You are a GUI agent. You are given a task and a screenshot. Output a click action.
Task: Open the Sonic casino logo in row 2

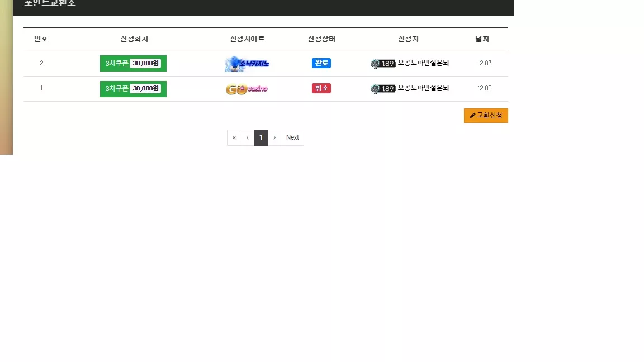tap(247, 64)
